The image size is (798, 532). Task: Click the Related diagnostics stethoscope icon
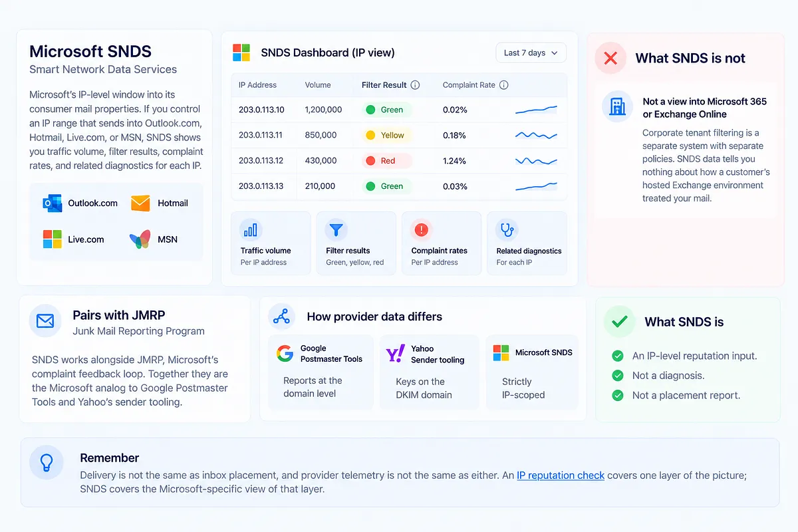[x=507, y=230]
